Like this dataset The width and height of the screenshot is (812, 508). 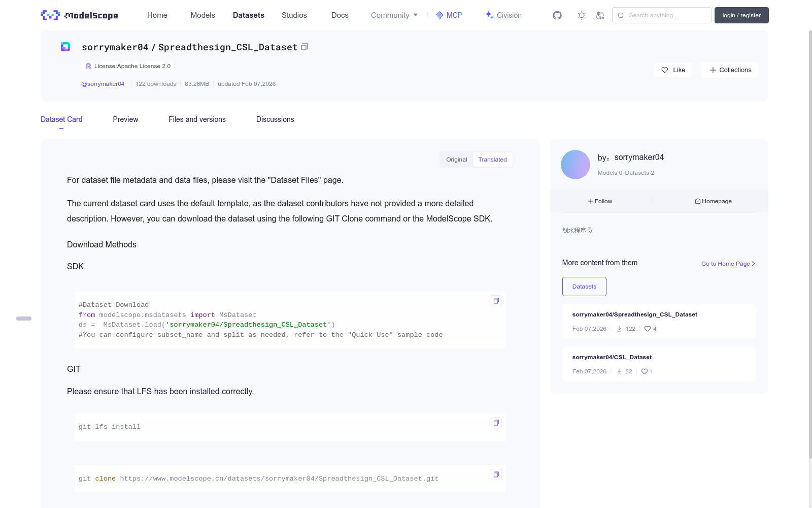[x=672, y=70]
